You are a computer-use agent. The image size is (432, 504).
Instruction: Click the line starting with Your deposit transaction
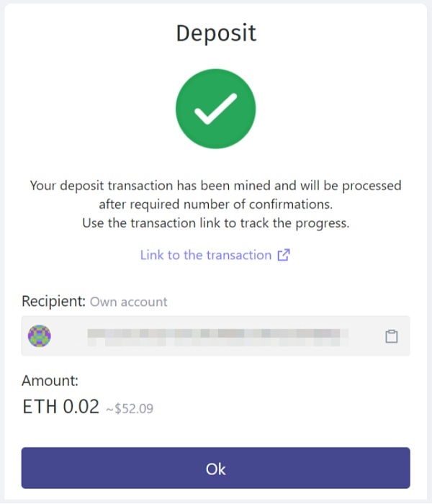pyautogui.click(x=216, y=186)
